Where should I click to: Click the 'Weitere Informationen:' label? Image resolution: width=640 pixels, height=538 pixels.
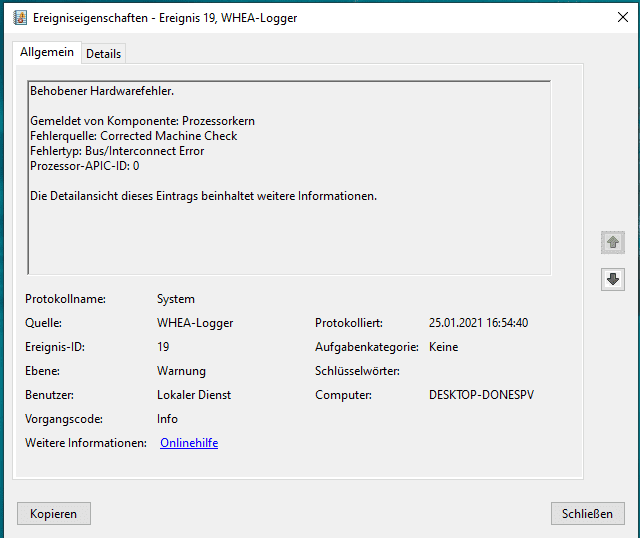(x=86, y=443)
